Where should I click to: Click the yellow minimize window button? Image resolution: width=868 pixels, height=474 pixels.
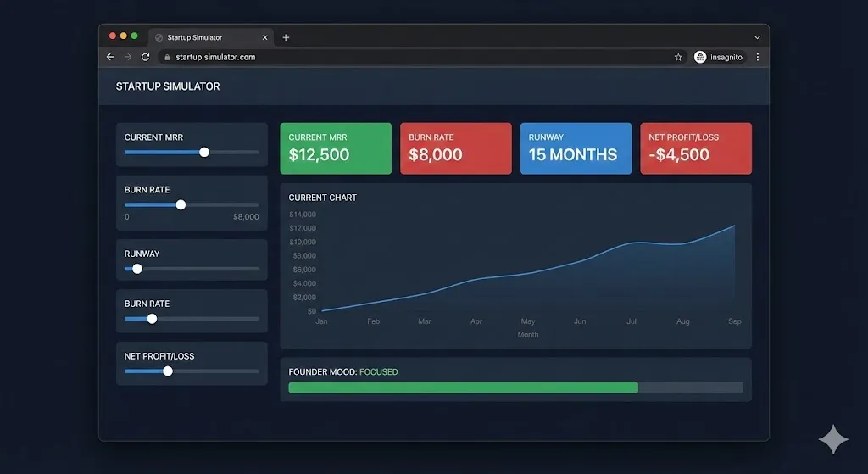point(124,36)
